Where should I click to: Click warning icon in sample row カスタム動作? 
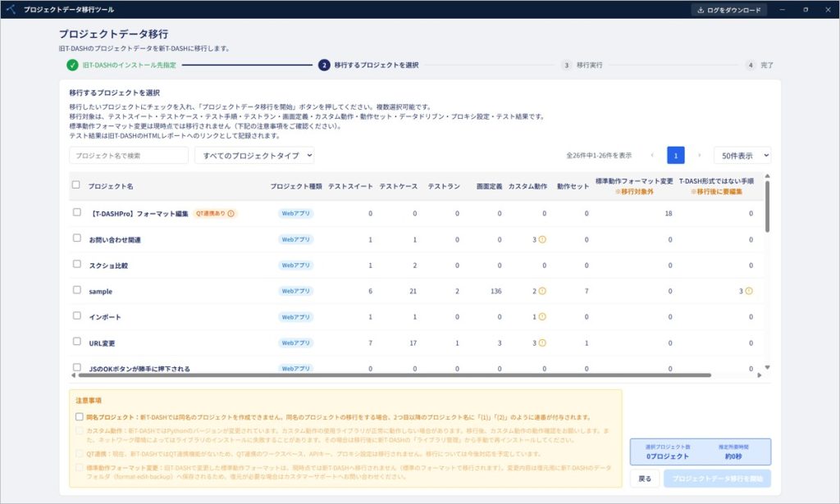click(x=542, y=291)
